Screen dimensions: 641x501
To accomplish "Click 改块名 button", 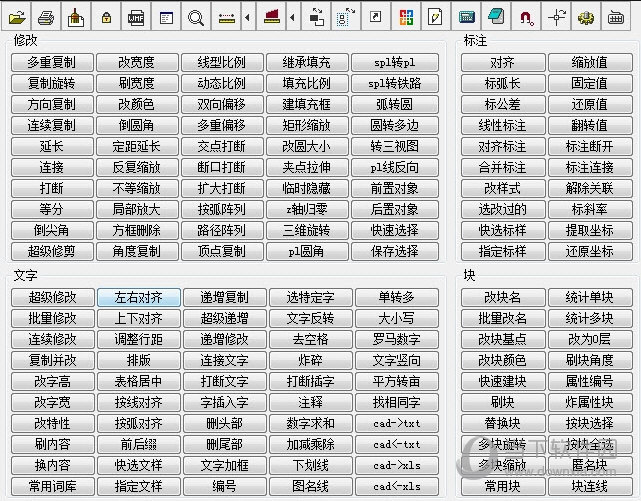I will pos(502,297).
